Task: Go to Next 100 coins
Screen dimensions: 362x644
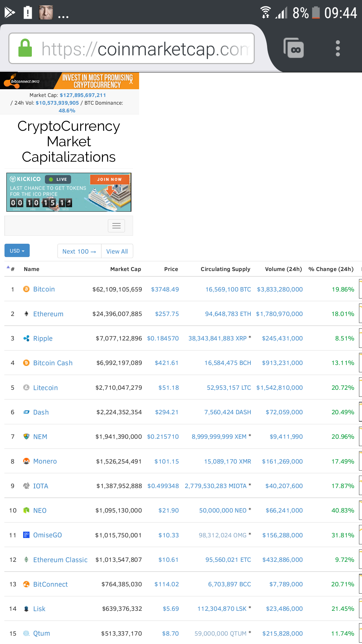Action: click(x=79, y=251)
